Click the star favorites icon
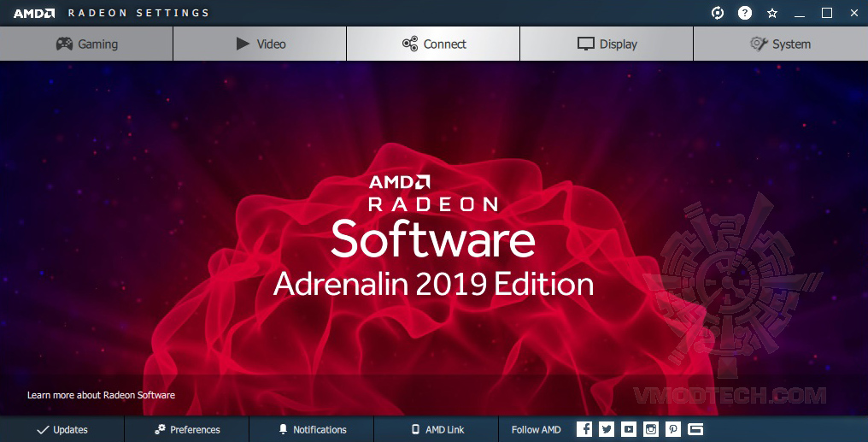The image size is (868, 442). pyautogui.click(x=772, y=13)
